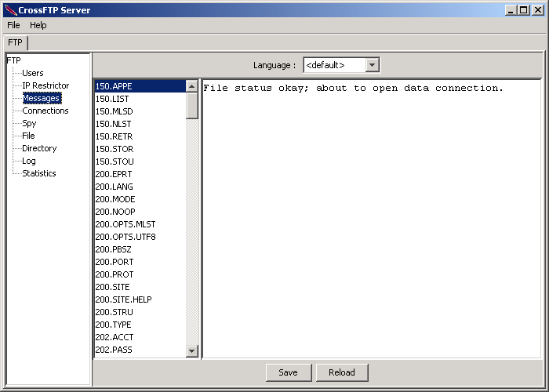Select 150.STOR message entry
Image resolution: width=549 pixels, height=392 pixels.
coord(140,149)
